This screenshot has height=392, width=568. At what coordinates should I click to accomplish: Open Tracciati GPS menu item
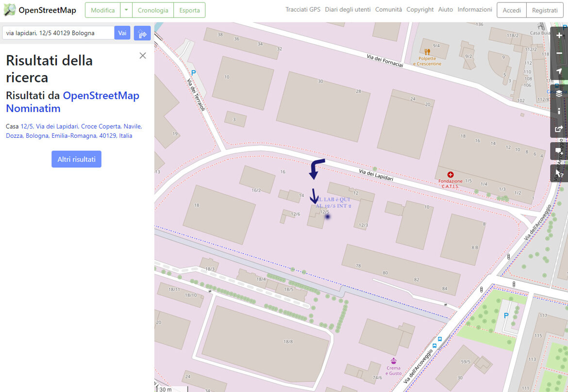tap(303, 10)
